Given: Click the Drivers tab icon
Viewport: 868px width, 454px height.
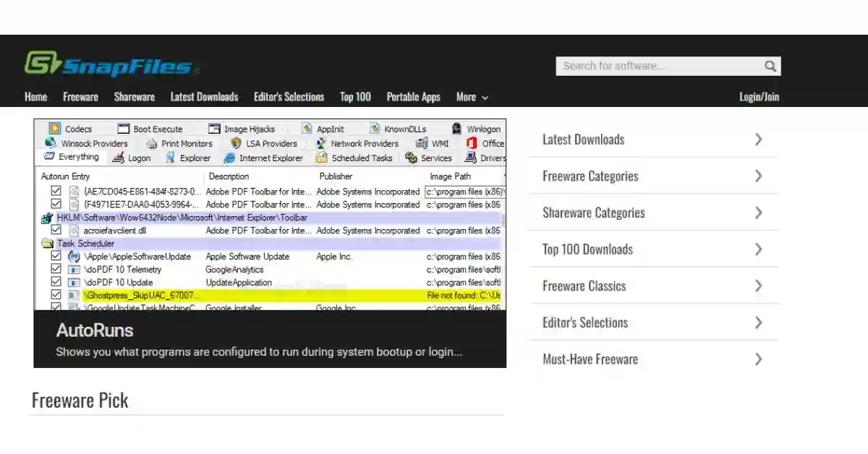Looking at the screenshot, I should [x=471, y=158].
